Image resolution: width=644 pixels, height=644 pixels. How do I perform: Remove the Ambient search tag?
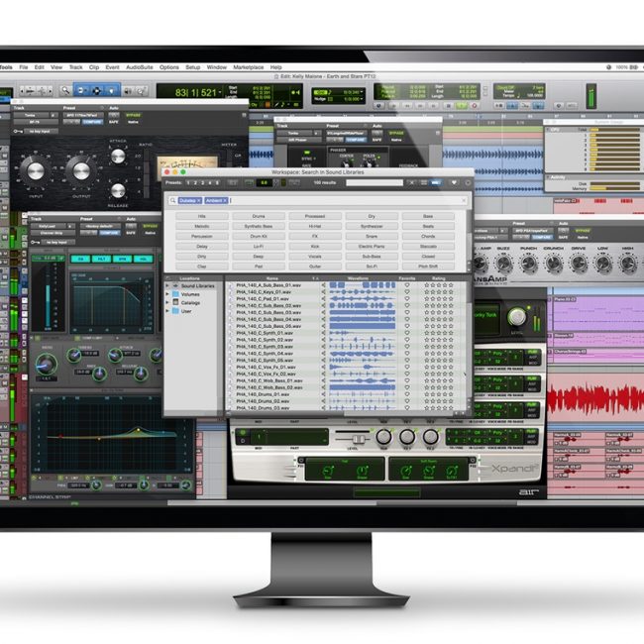pos(225,200)
